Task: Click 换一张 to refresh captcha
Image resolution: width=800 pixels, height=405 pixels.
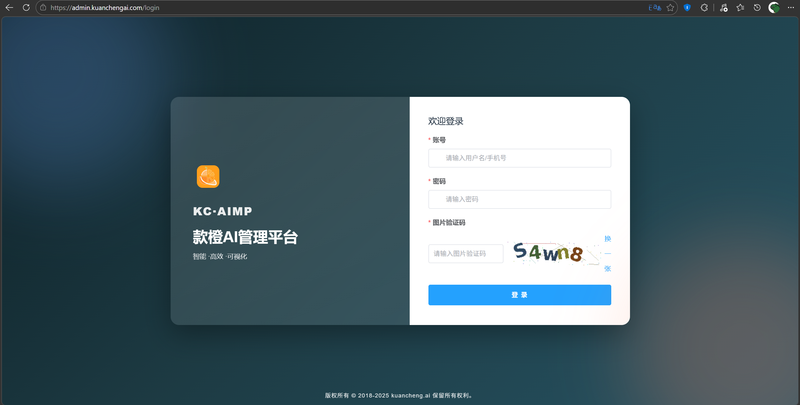Action: 608,254
